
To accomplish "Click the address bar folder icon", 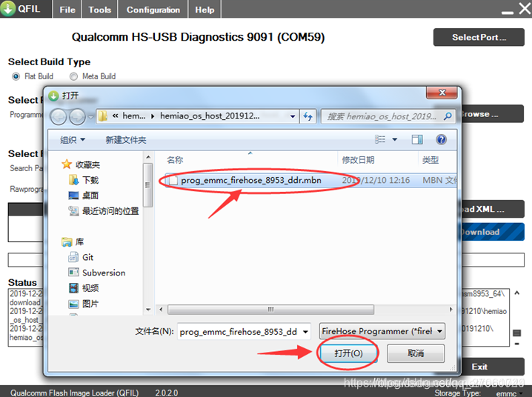I will pyautogui.click(x=103, y=116).
